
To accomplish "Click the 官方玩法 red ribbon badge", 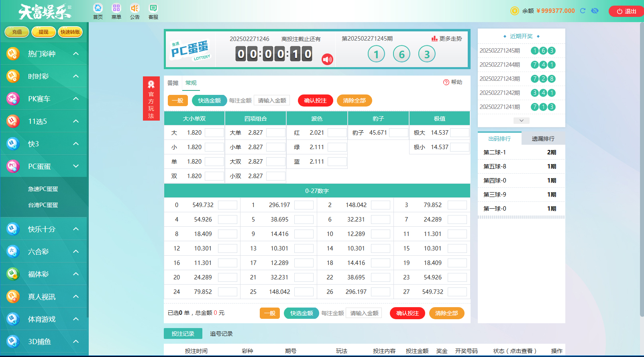I will (151, 98).
